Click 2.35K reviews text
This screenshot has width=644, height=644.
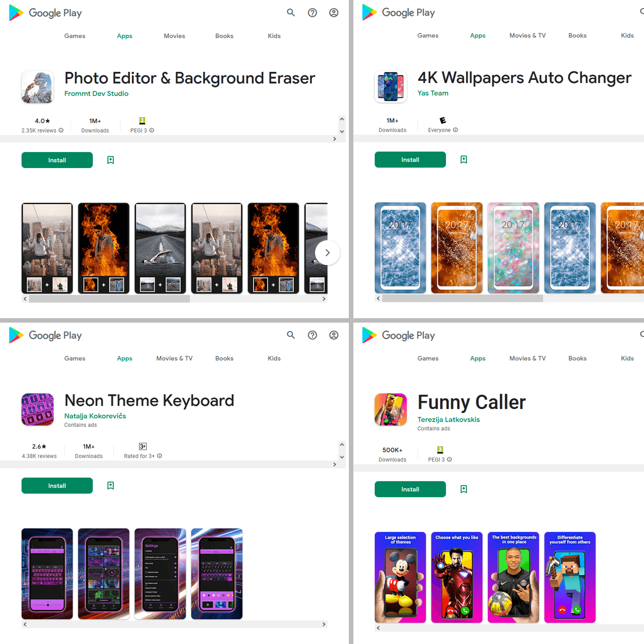39,131
